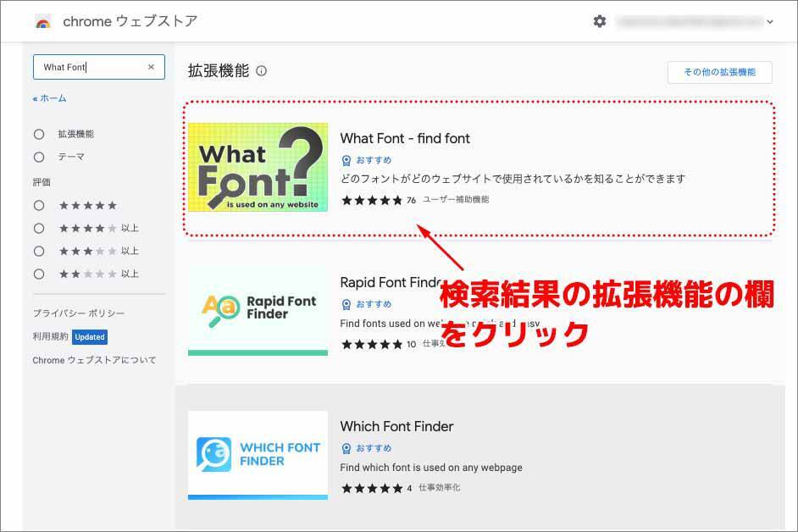Choose four stars and above filter
Image resolution: width=798 pixels, height=532 pixels.
pyautogui.click(x=39, y=229)
